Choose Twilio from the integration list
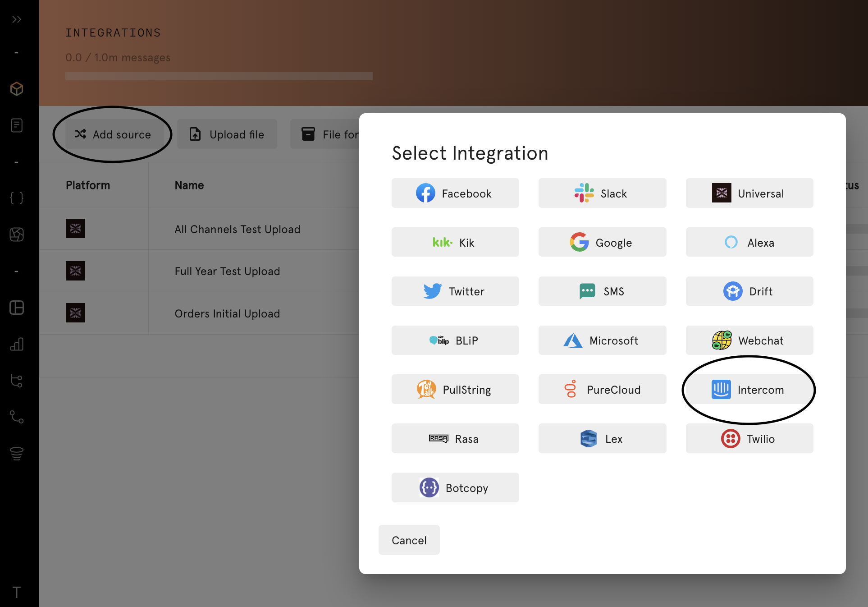Viewport: 868px width, 607px height. click(749, 439)
